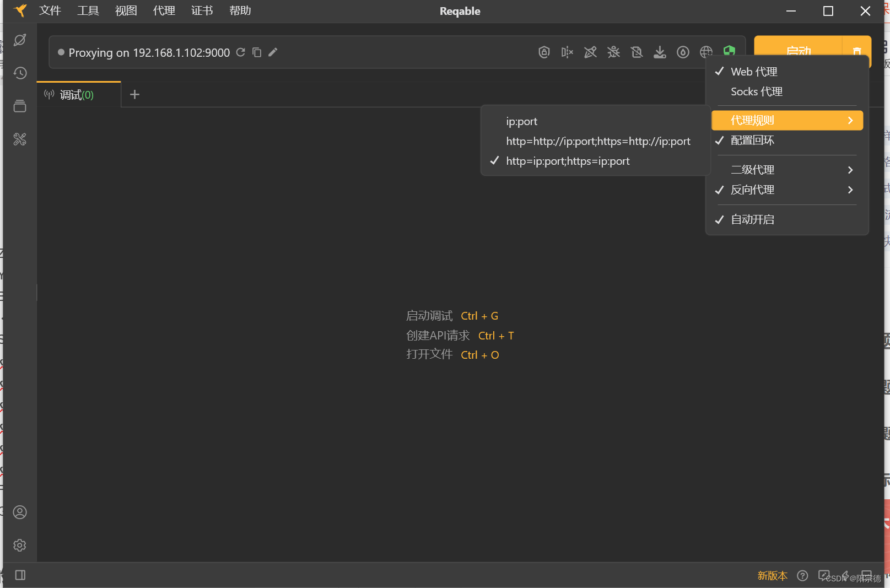
Task: Click the orange 启动 start button
Action: pos(799,51)
